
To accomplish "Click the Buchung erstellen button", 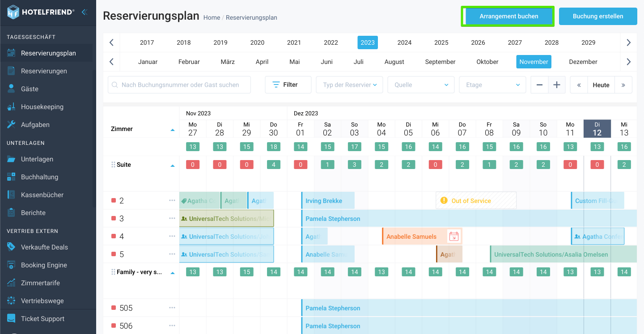I will click(598, 16).
